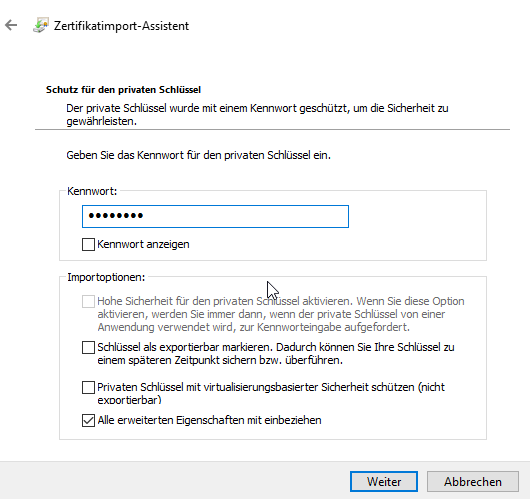Tick the Schlüssel als exportierbar markieren checkbox
Viewport: 531px width, 499px height.
coord(88,347)
